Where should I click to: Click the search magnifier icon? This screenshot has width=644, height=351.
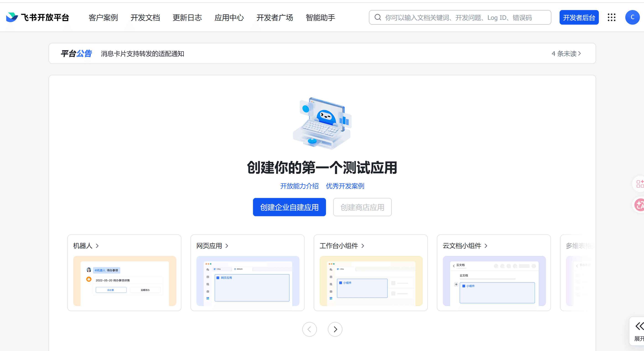coord(378,18)
